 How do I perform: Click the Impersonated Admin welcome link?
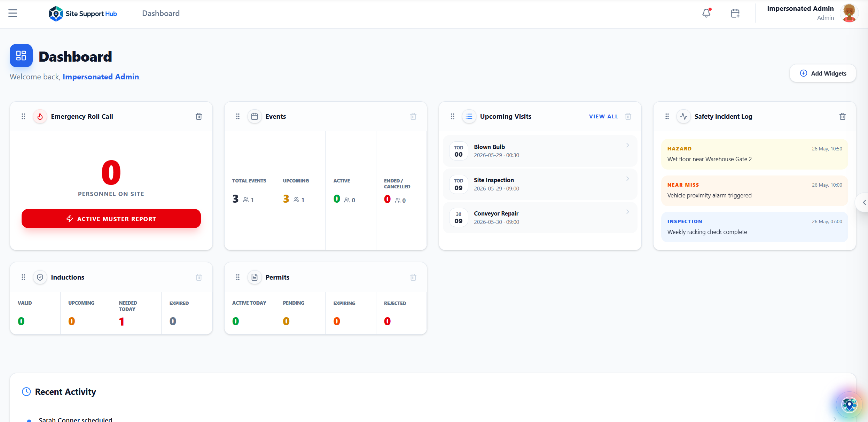pos(101,77)
